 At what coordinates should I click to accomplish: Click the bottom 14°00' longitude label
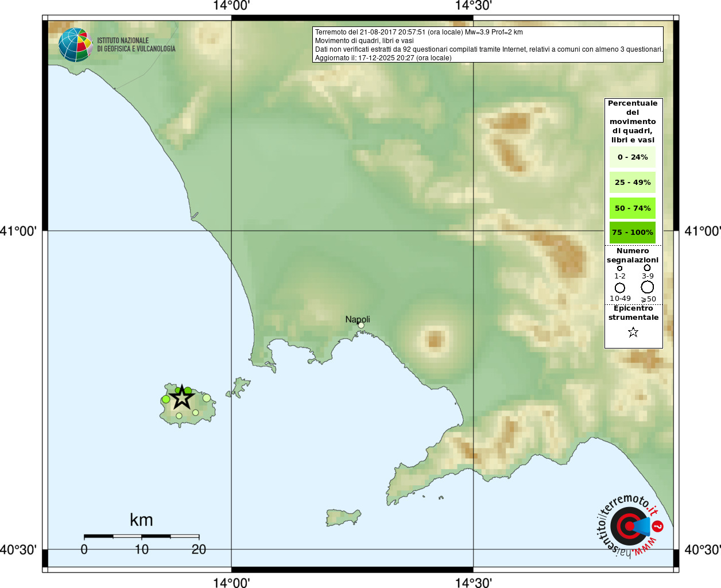(231, 583)
